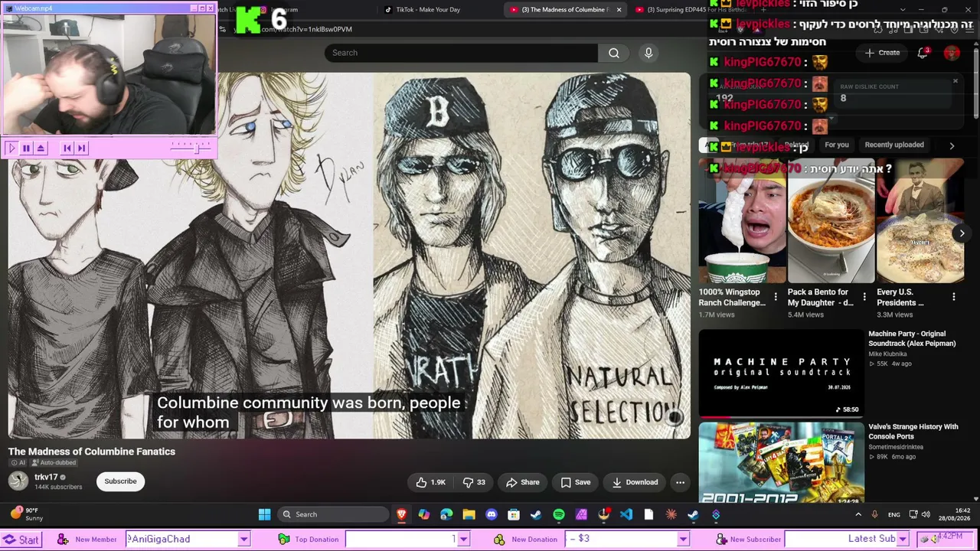Switch to the Surprising EDP445 browser tab
980x551 pixels.
pos(695,10)
